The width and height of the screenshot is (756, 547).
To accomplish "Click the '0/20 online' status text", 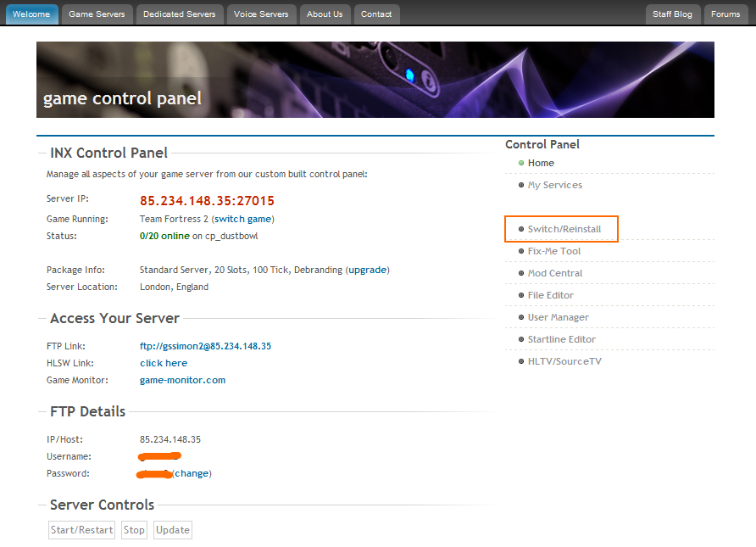I will (164, 236).
